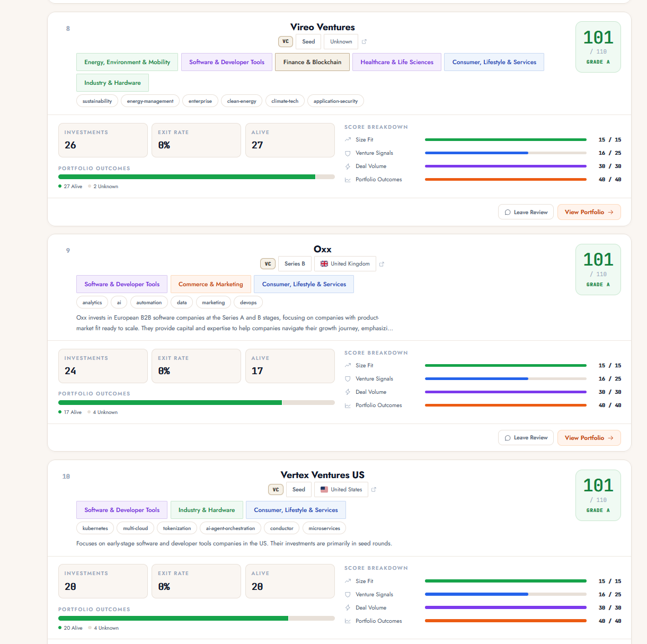647x644 pixels.
Task: Select Industry & Hardware tag on Vertex
Action: point(207,510)
